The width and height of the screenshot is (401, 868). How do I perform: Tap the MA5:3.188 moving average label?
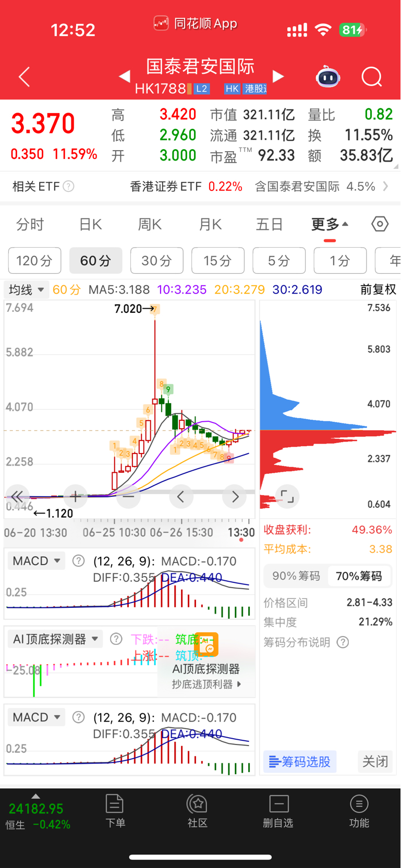(119, 289)
